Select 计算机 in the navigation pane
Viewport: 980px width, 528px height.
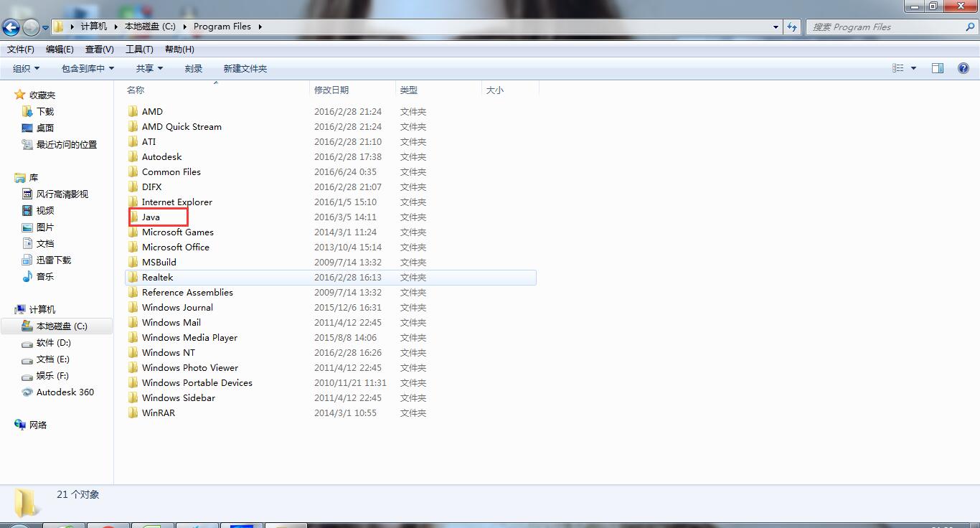42,309
